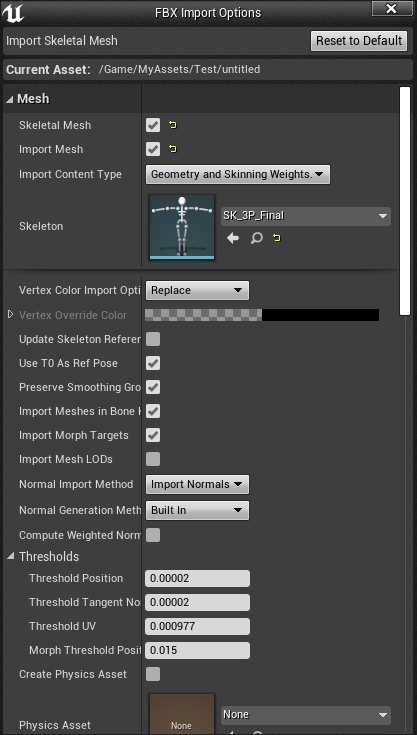Click the Physics Asset None thumbnail
Viewport: 417px width, 735px height.
point(182,714)
